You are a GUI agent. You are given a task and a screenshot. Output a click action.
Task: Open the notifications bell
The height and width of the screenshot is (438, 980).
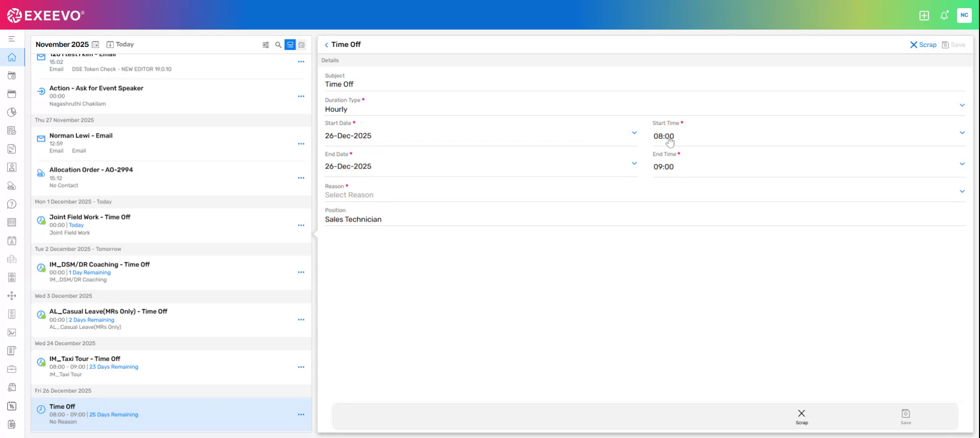[x=944, y=15]
